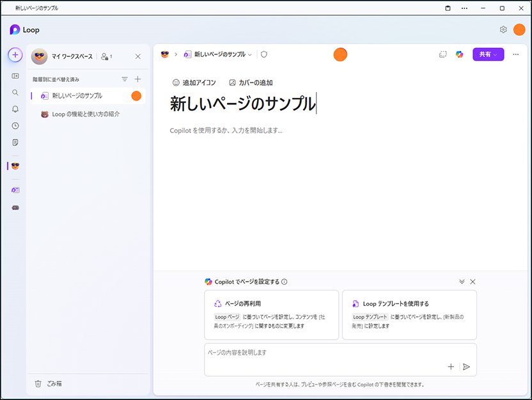The height and width of the screenshot is (400, 532).
Task: Click the title bar ellipsis menu
Action: point(464,8)
